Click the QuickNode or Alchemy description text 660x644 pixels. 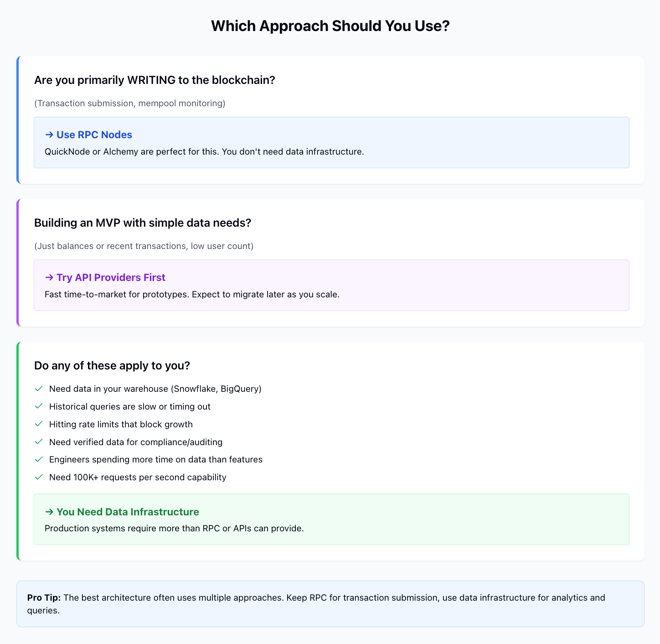tap(204, 151)
